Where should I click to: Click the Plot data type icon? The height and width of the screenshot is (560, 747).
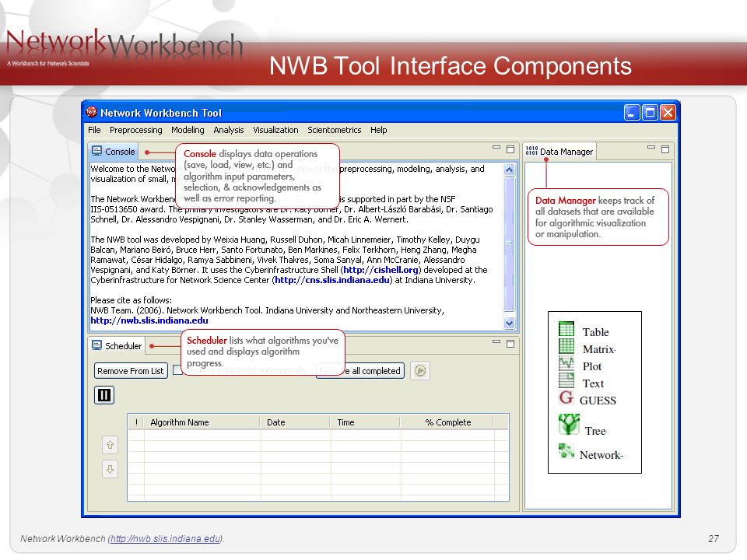click(566, 363)
